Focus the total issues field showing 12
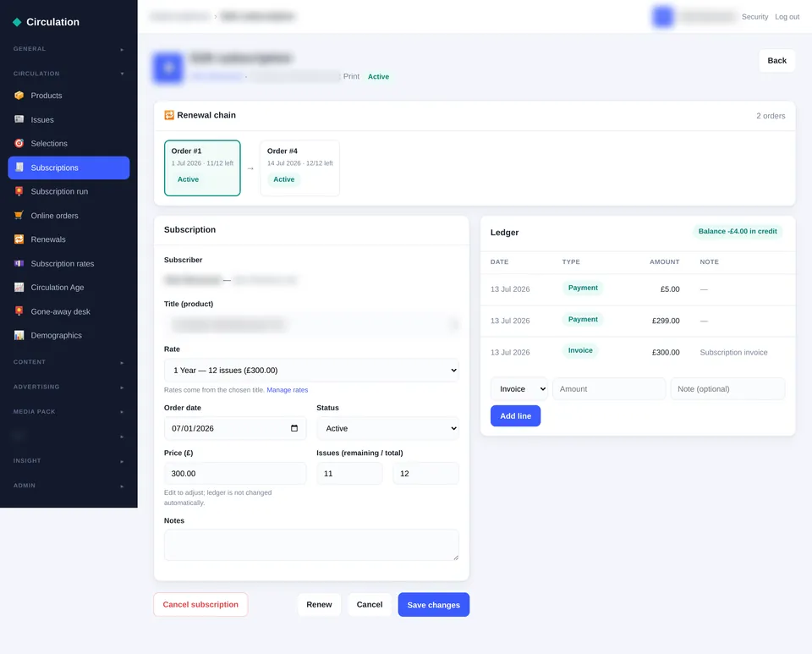The width and height of the screenshot is (812, 654). pos(425,473)
